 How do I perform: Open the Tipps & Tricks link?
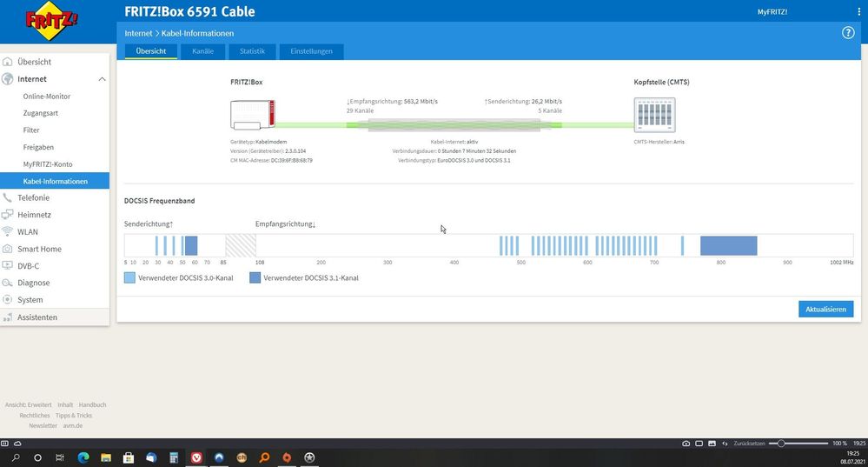click(x=74, y=416)
